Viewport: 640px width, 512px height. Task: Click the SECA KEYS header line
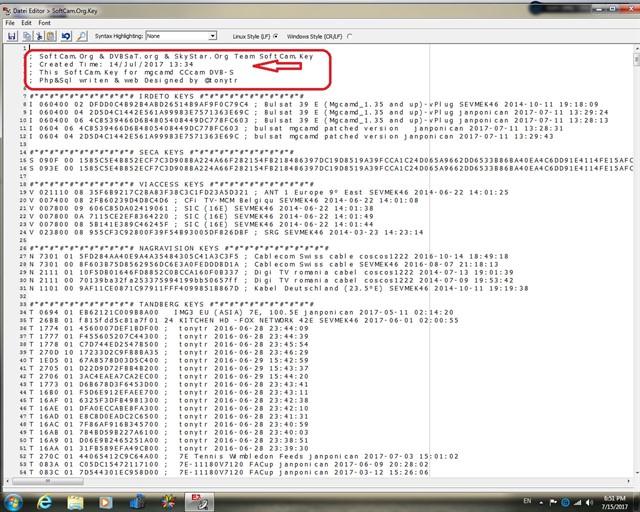click(162, 152)
